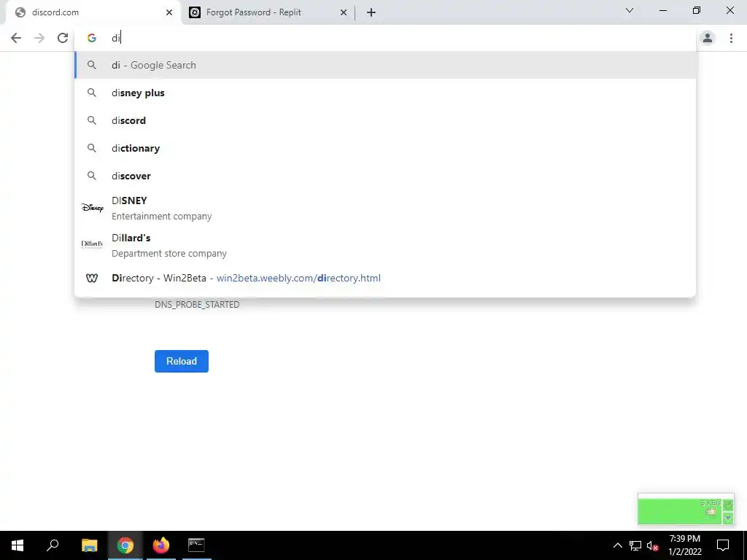Select the DISNEY Entertainment company suggestion

coord(385,208)
